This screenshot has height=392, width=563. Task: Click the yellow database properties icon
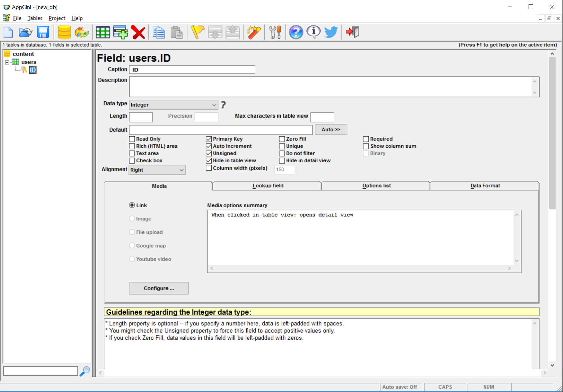pyautogui.click(x=64, y=32)
